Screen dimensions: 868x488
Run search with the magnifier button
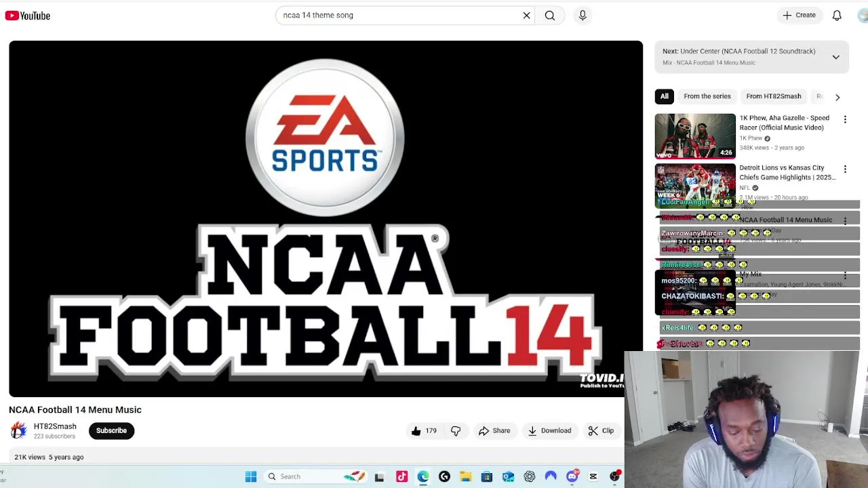click(x=550, y=15)
